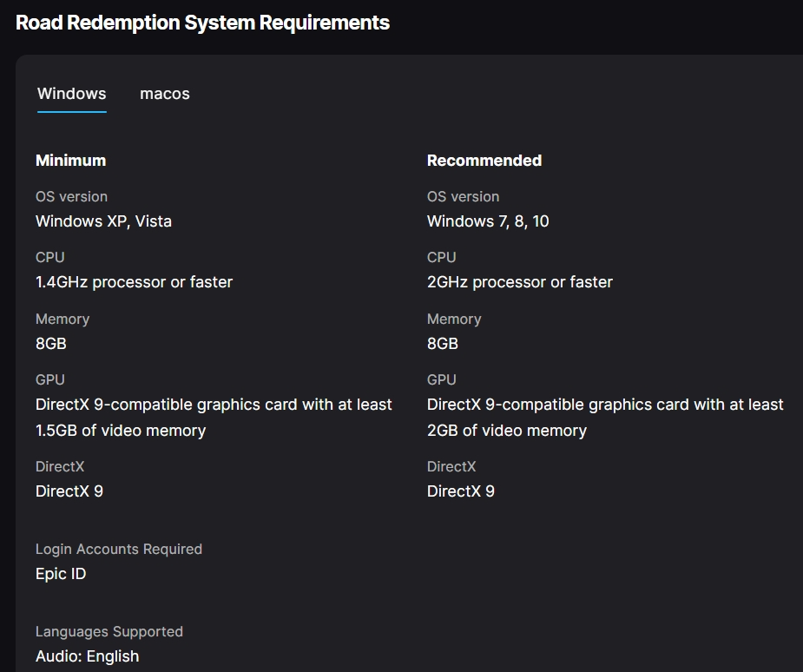Select the Windows 7, 8, 10 text
The height and width of the screenshot is (672, 803).
point(488,221)
